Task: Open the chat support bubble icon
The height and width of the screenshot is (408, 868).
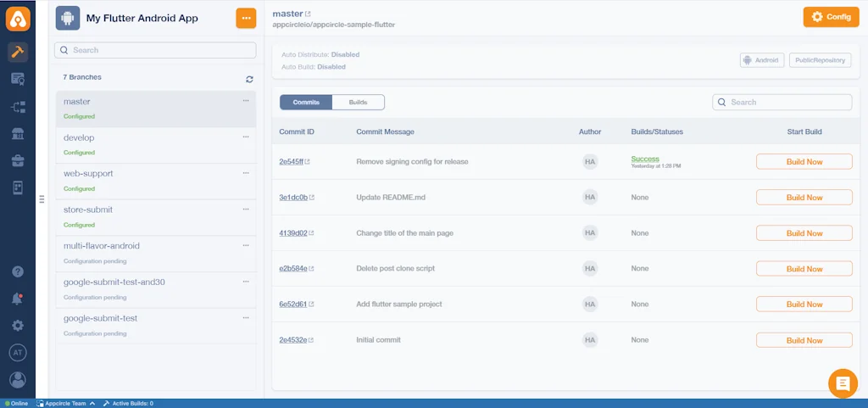Action: pos(843,383)
